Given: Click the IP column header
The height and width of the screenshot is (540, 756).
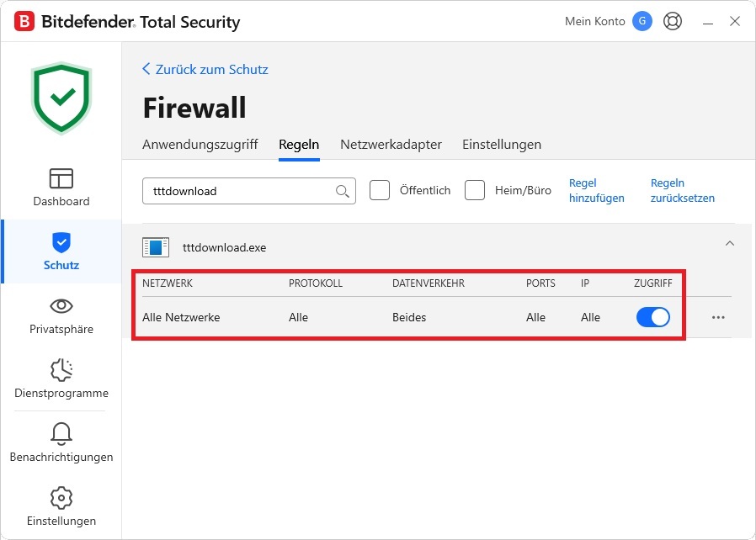Looking at the screenshot, I should click(x=585, y=283).
